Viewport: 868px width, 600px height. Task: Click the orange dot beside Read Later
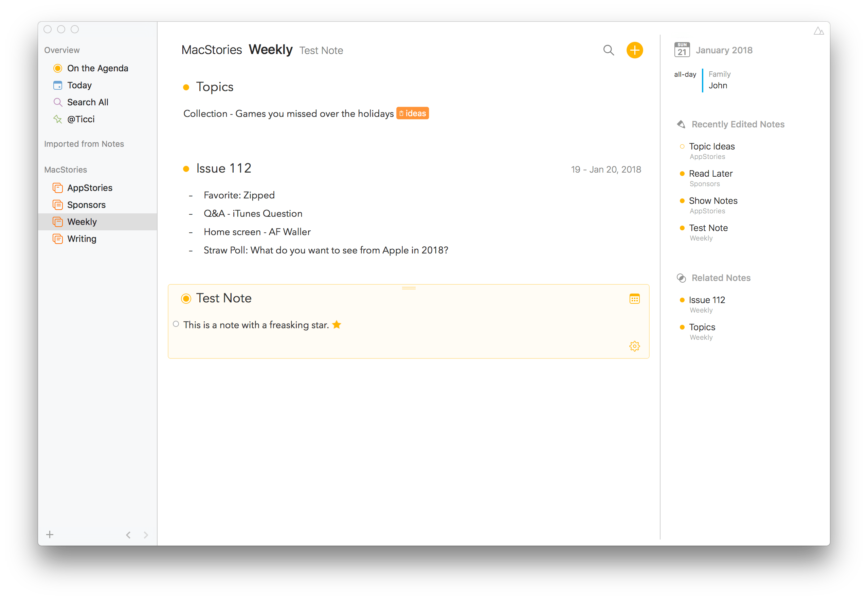(682, 174)
